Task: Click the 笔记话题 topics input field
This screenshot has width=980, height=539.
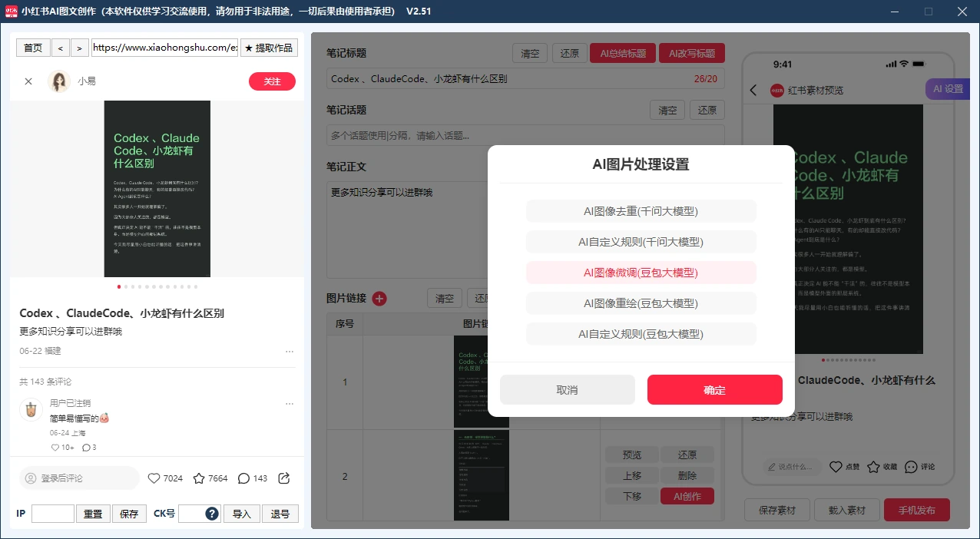Action: click(525, 135)
